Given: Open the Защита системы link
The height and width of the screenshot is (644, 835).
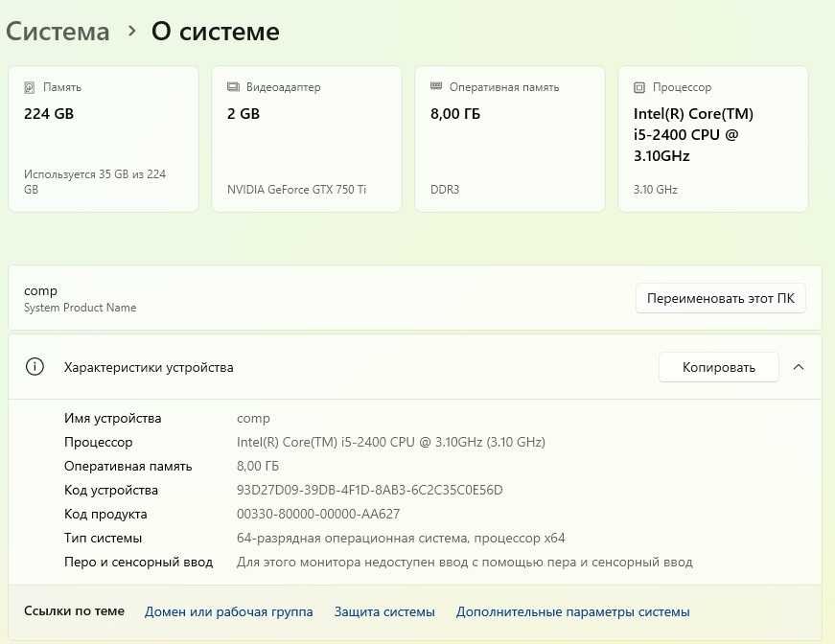Looking at the screenshot, I should 384,612.
